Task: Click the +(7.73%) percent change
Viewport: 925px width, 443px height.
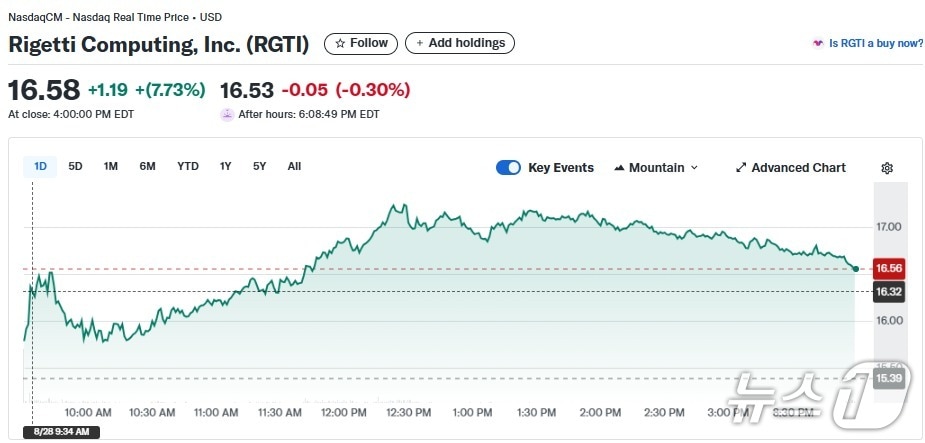Action: point(170,90)
